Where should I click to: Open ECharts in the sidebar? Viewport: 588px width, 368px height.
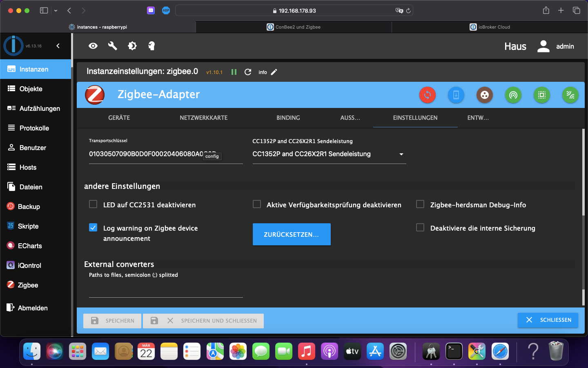click(x=36, y=246)
